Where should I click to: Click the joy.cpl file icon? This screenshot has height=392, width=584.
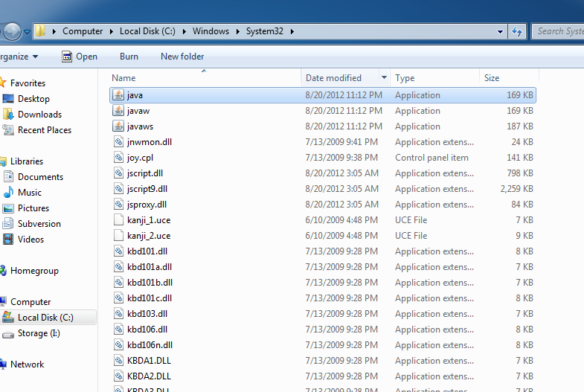118,158
